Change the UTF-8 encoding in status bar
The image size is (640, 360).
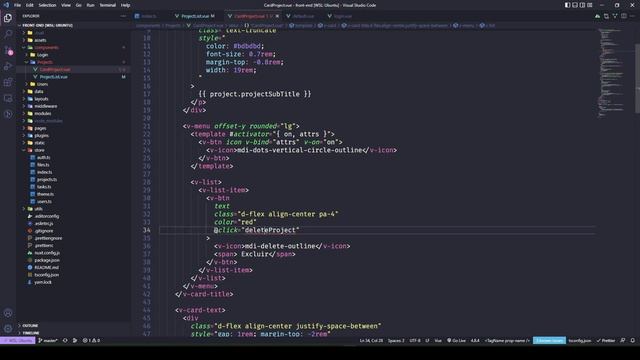(x=415, y=340)
